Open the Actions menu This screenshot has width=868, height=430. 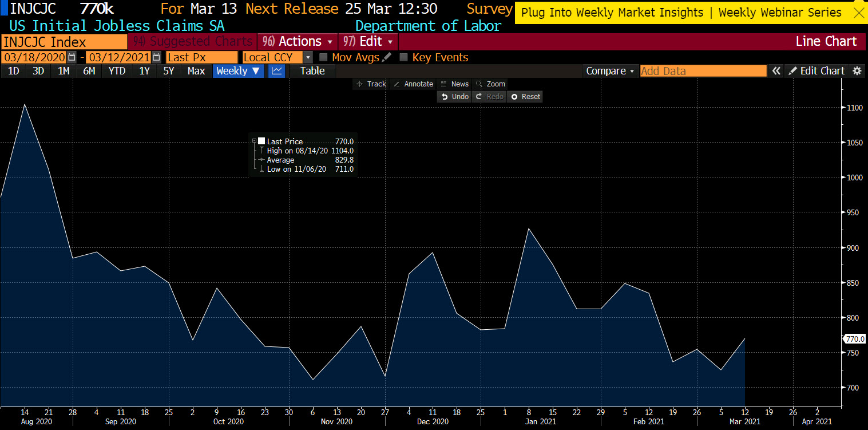coord(298,41)
